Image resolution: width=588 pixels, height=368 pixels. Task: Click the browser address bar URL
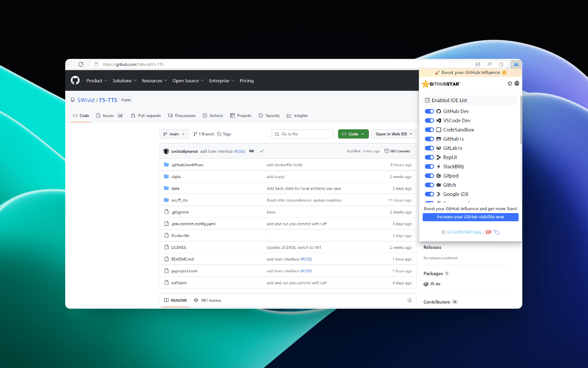(x=133, y=64)
